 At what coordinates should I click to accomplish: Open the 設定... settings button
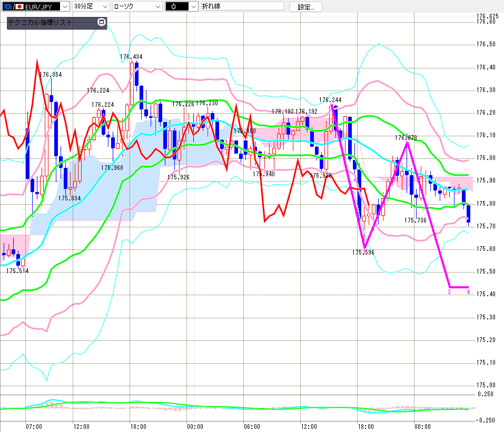click(305, 7)
